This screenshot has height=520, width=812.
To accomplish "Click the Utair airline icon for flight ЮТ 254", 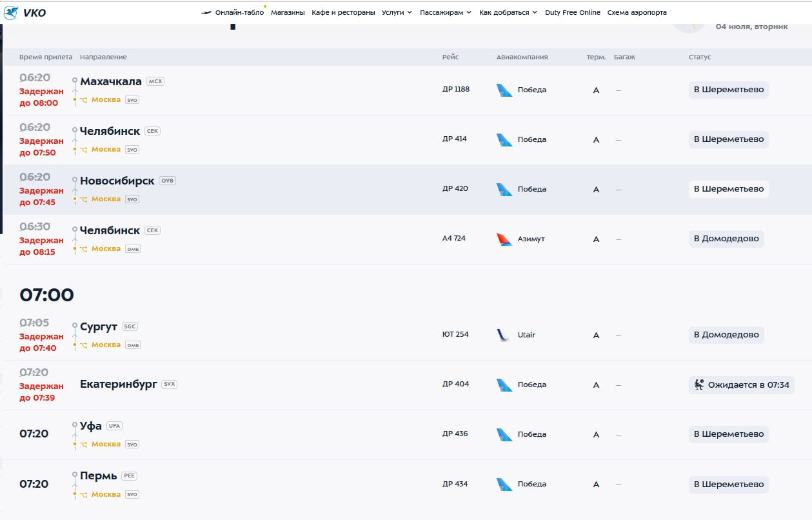I will tap(504, 335).
